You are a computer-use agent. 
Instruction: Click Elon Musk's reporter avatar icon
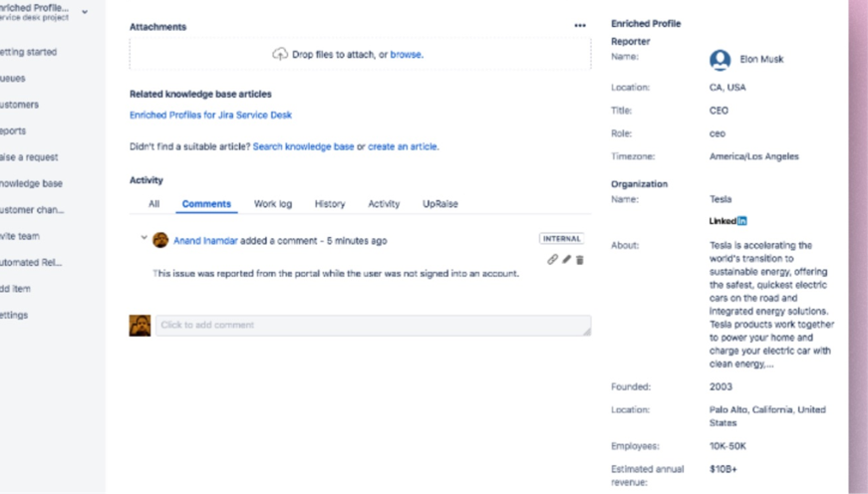pyautogui.click(x=720, y=60)
